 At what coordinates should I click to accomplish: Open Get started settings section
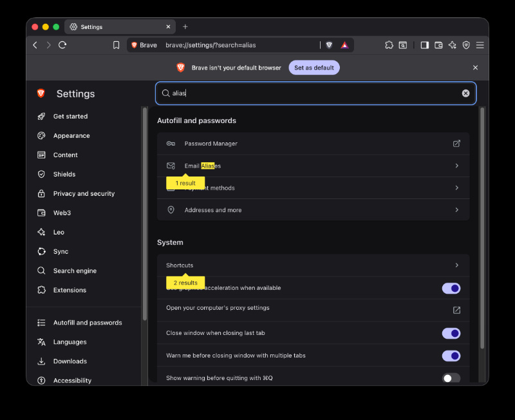pos(70,117)
